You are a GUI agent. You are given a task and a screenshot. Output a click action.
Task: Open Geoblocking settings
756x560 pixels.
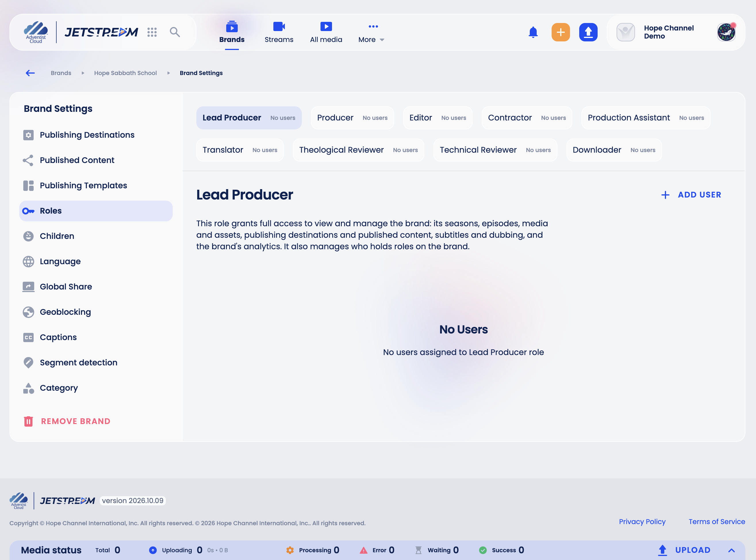pyautogui.click(x=96, y=312)
